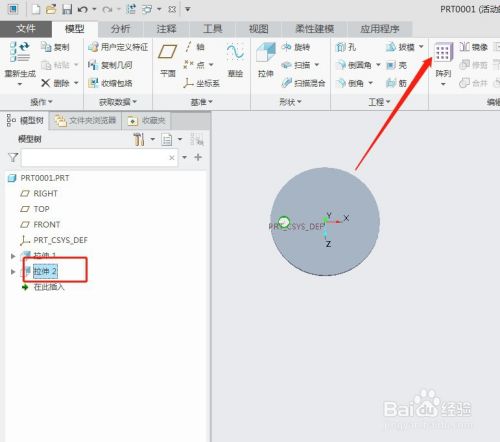Select PRT_CSYS_DEF in the model tree
Image resolution: width=500 pixels, height=442 pixels.
[x=54, y=240]
